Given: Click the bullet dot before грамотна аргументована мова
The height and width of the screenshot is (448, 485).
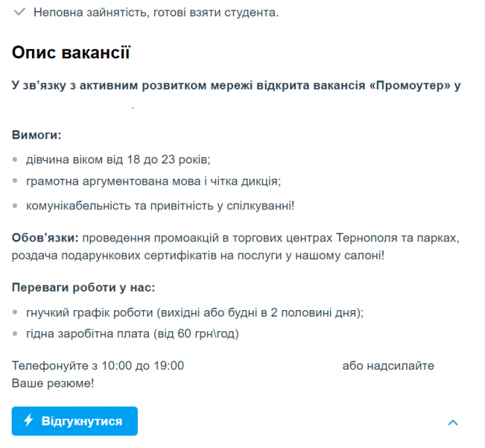Looking at the screenshot, I should pos(16,181).
